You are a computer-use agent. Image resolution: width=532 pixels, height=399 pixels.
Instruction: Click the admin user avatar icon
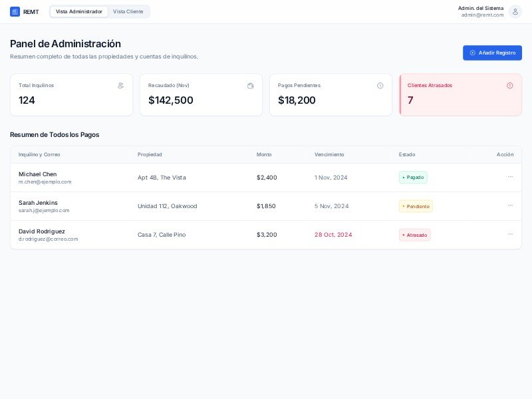(x=515, y=11)
